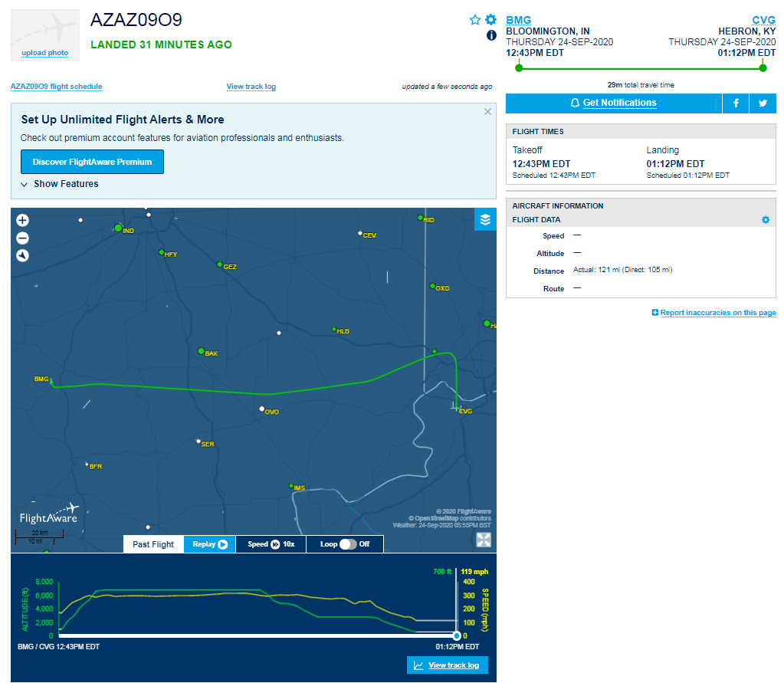Click Get Notifications button
This screenshot has height=683, width=784.
click(x=614, y=103)
